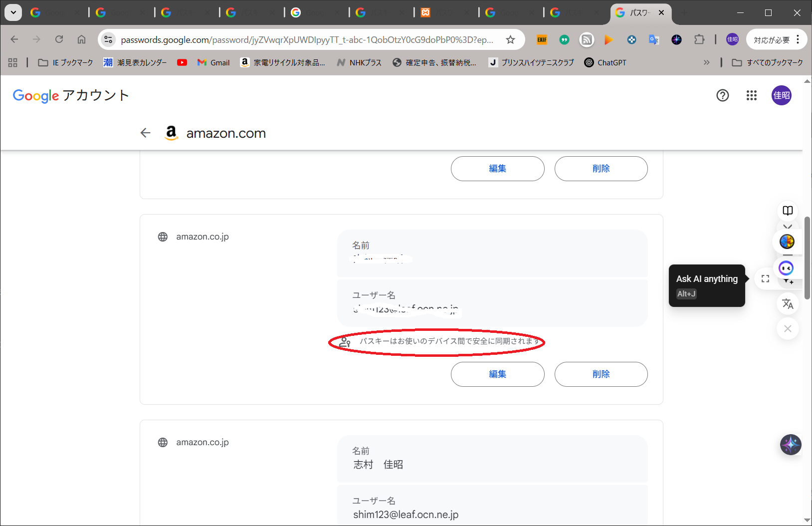This screenshot has height=526, width=812.
Task: Click the EXIF extension icon
Action: pos(542,40)
